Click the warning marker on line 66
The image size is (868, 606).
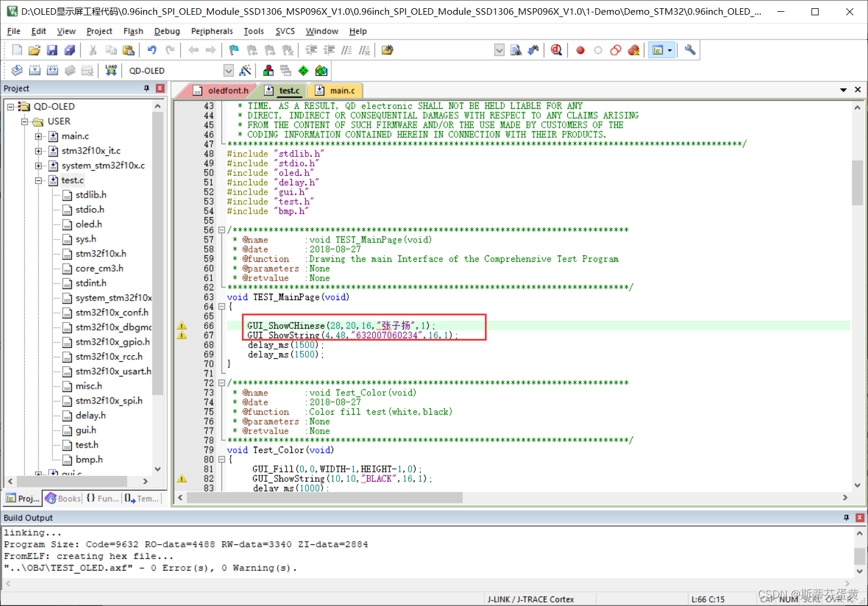[182, 325]
